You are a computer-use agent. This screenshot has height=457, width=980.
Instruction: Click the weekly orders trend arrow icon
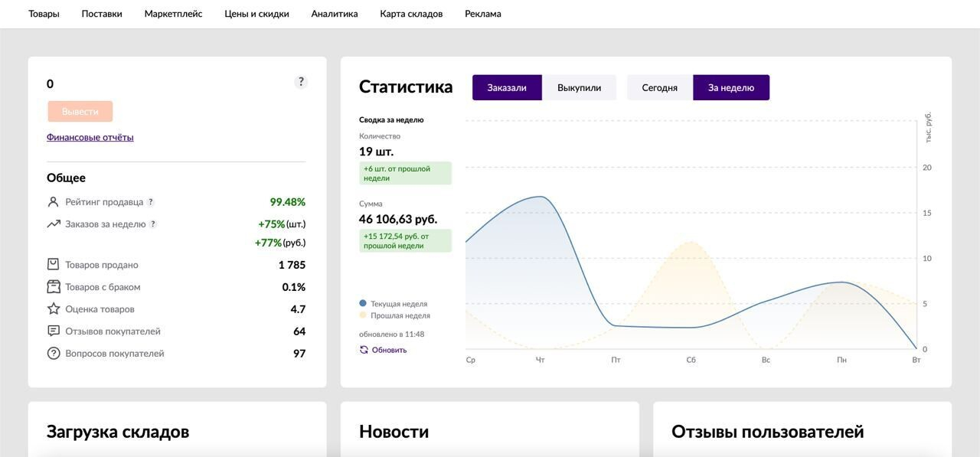[53, 224]
